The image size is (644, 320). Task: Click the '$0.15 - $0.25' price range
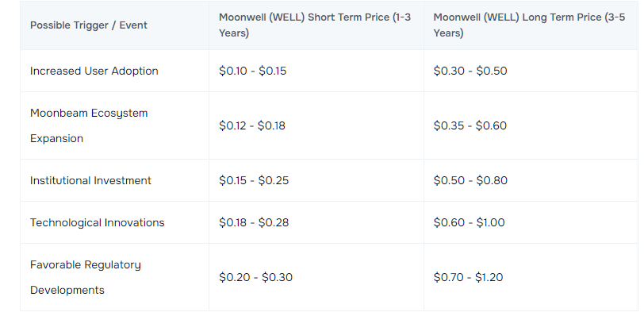(254, 180)
